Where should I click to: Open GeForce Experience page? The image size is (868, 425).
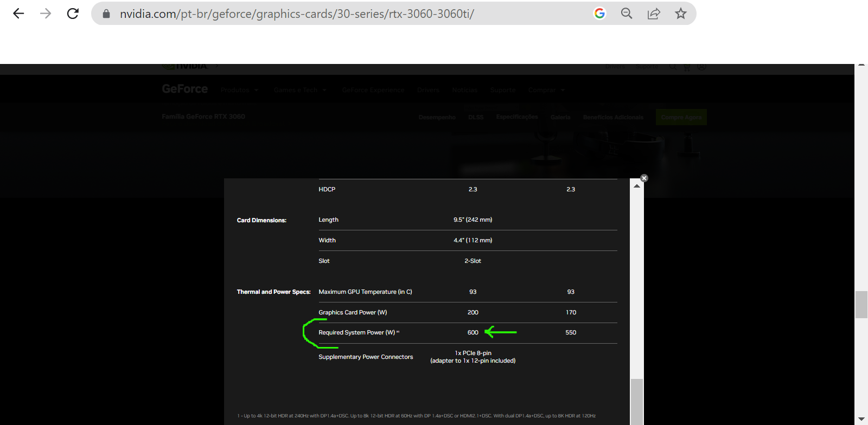373,90
